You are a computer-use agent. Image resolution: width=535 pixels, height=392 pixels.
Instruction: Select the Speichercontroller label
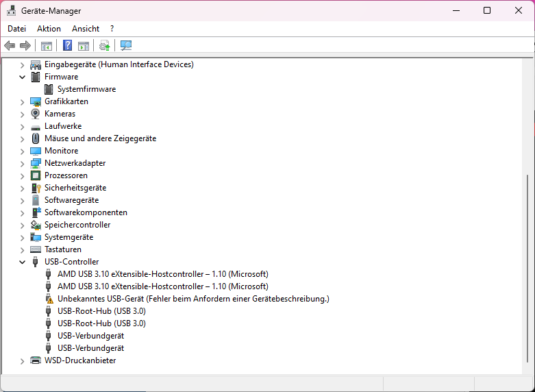pyautogui.click(x=77, y=225)
